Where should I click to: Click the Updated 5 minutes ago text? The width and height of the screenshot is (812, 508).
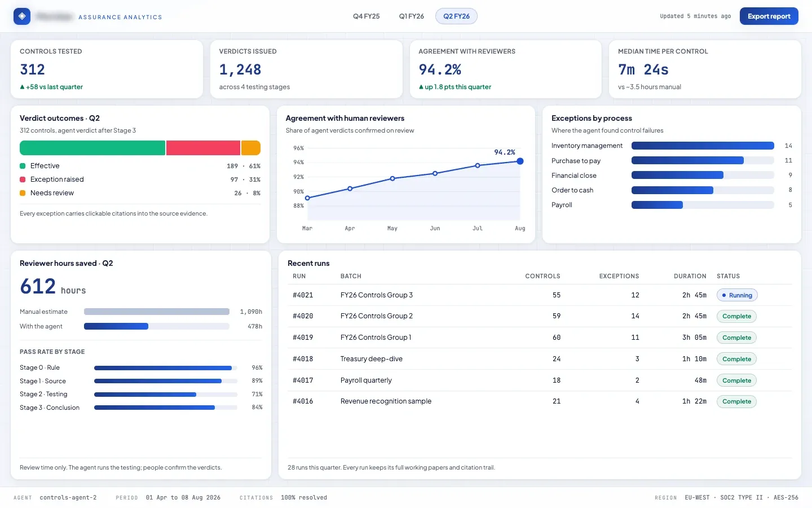coord(695,16)
